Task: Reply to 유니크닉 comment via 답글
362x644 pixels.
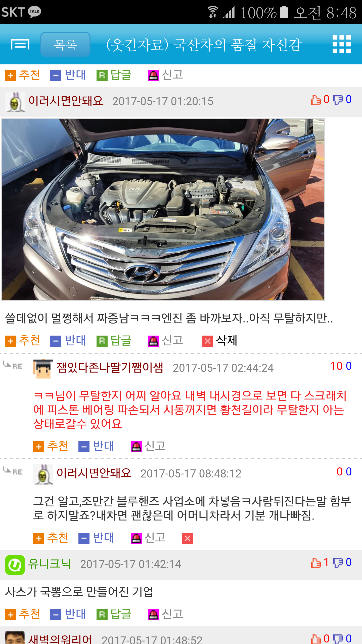Action: (x=114, y=614)
